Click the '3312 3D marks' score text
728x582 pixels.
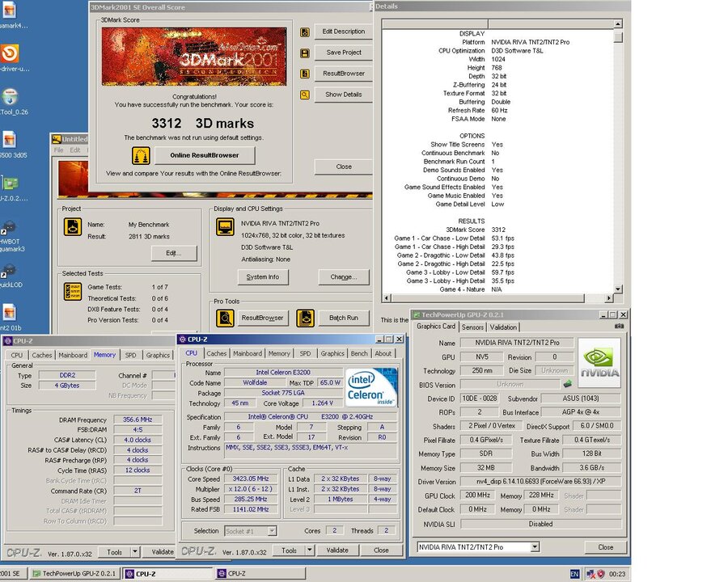click(203, 124)
